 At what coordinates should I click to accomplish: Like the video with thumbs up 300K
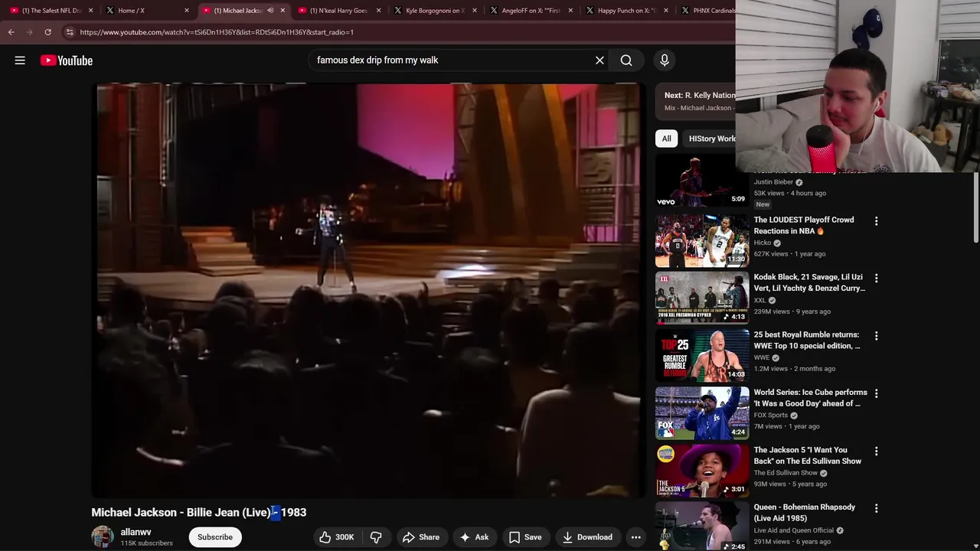click(338, 537)
